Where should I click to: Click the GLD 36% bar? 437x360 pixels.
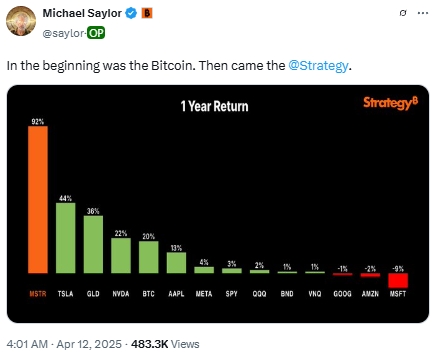(93, 244)
